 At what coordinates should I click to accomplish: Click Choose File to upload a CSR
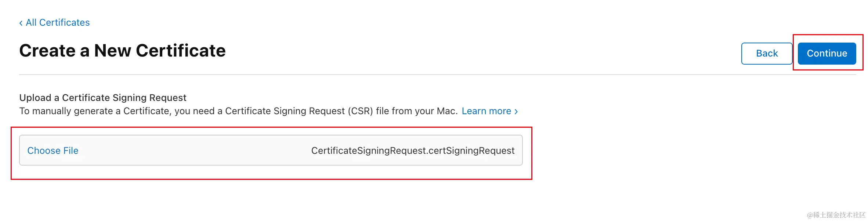pyautogui.click(x=53, y=151)
